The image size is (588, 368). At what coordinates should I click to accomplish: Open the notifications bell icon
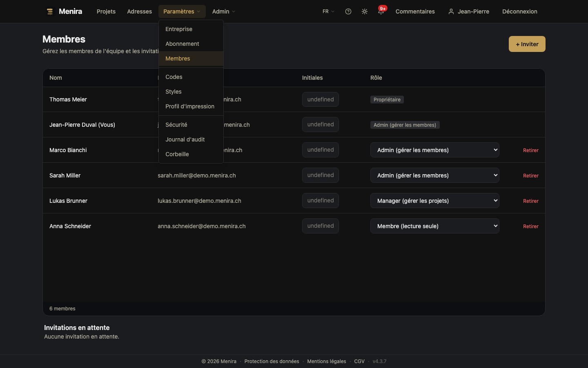[381, 11]
